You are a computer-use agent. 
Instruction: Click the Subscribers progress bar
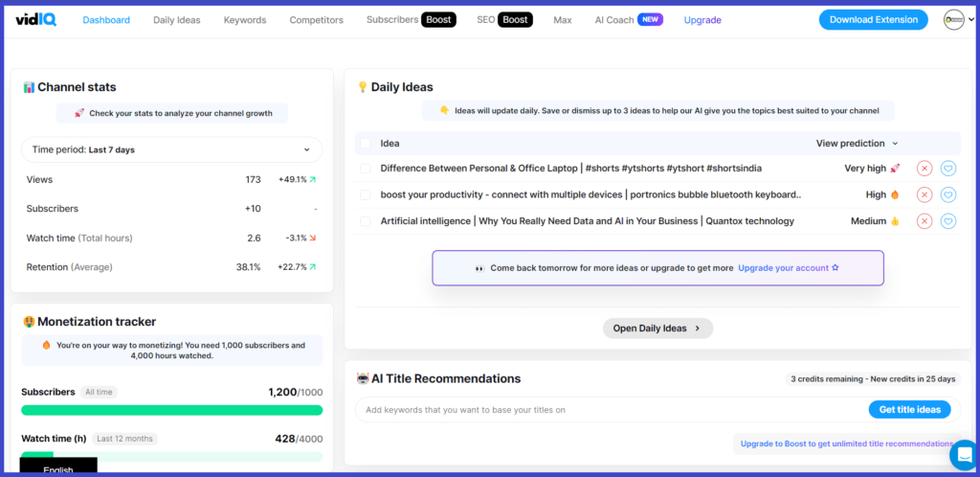tap(172, 410)
